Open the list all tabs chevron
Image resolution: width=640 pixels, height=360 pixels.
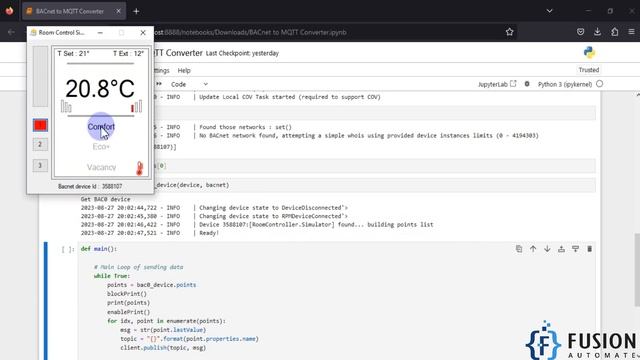[x=549, y=11]
